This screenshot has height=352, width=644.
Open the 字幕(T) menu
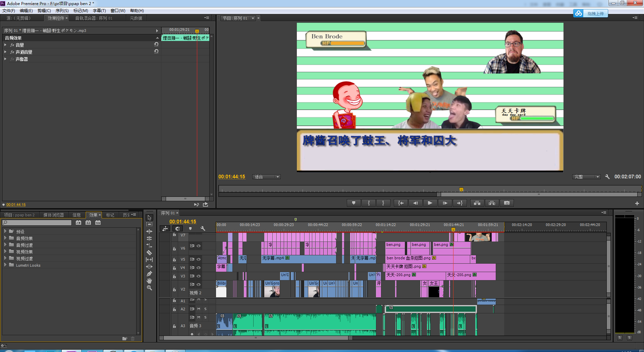(x=99, y=11)
